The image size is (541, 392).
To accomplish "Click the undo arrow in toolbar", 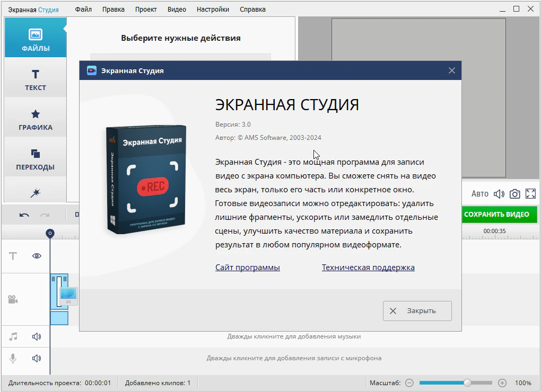I will pos(24,215).
